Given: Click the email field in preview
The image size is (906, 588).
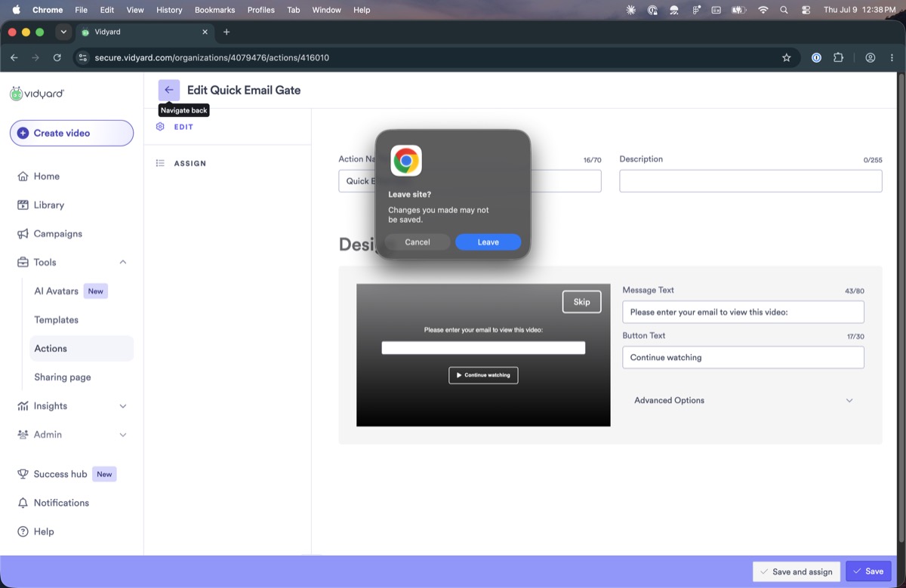Looking at the screenshot, I should (483, 348).
